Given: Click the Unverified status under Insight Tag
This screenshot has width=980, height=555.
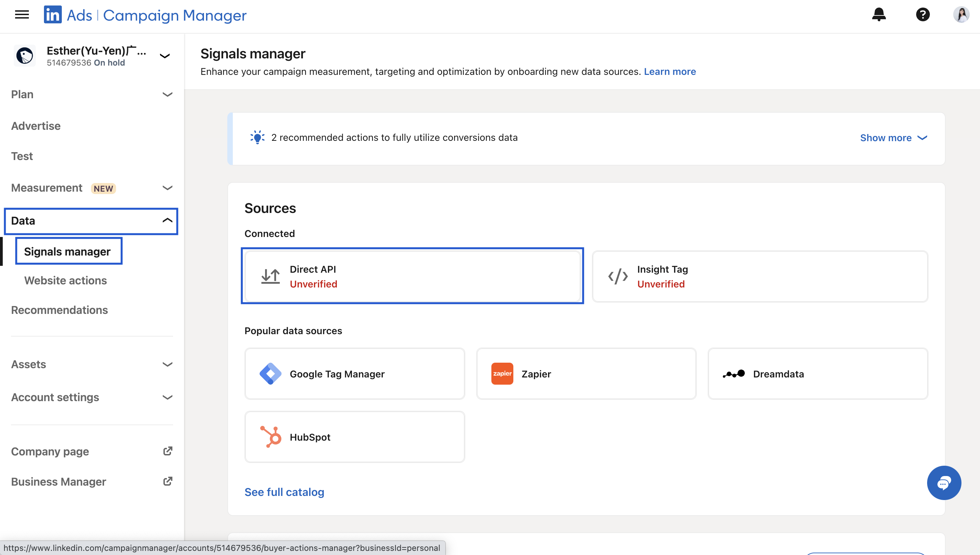Looking at the screenshot, I should [x=661, y=284].
